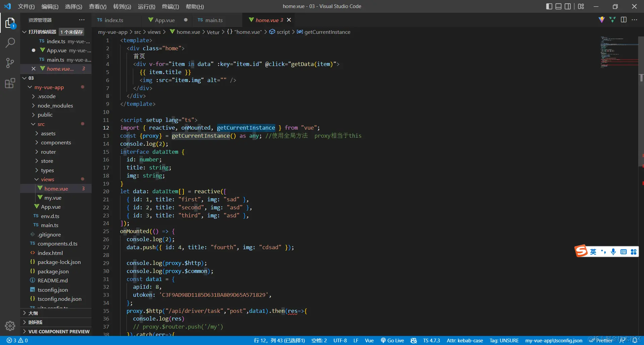Open the Sogou toolbox grid
Image resolution: width=644 pixels, height=345 pixels.
click(x=633, y=252)
